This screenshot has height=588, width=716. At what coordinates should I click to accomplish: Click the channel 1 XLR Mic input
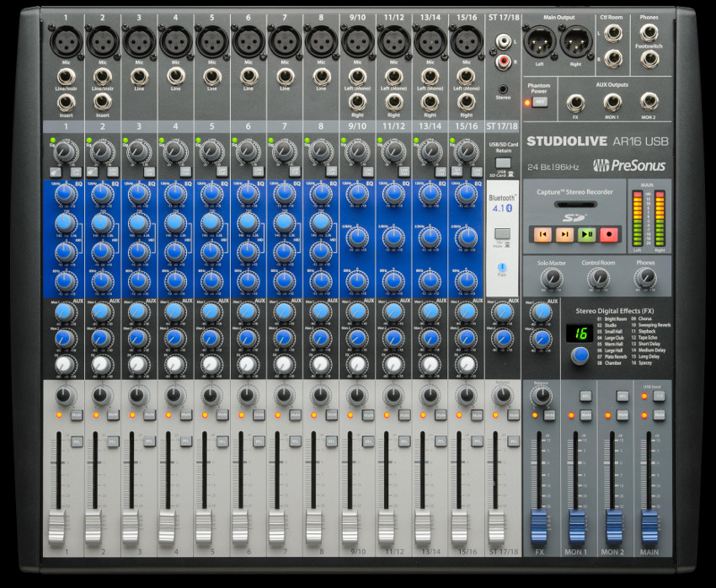pos(66,41)
